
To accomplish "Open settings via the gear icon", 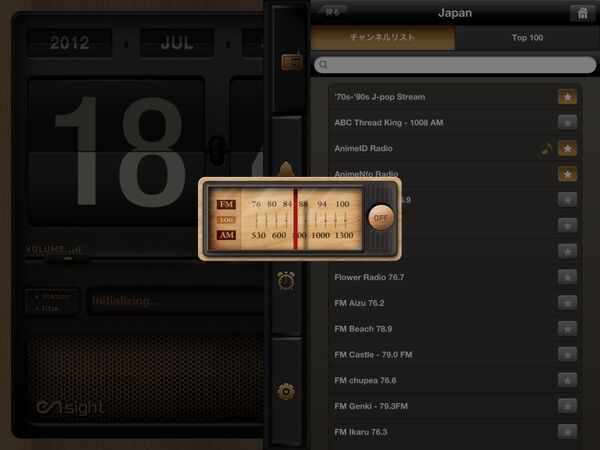I will [286, 391].
